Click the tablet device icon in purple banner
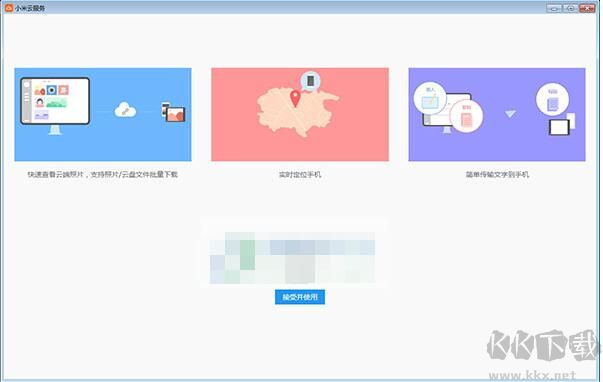Image resolution: width=603 pixels, height=382 pixels. coord(559,127)
